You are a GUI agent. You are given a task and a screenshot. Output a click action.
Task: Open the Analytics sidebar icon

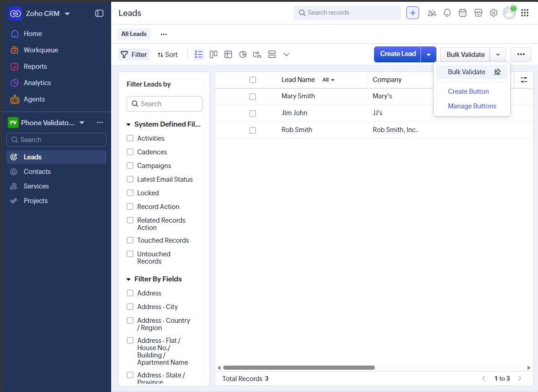coord(15,83)
